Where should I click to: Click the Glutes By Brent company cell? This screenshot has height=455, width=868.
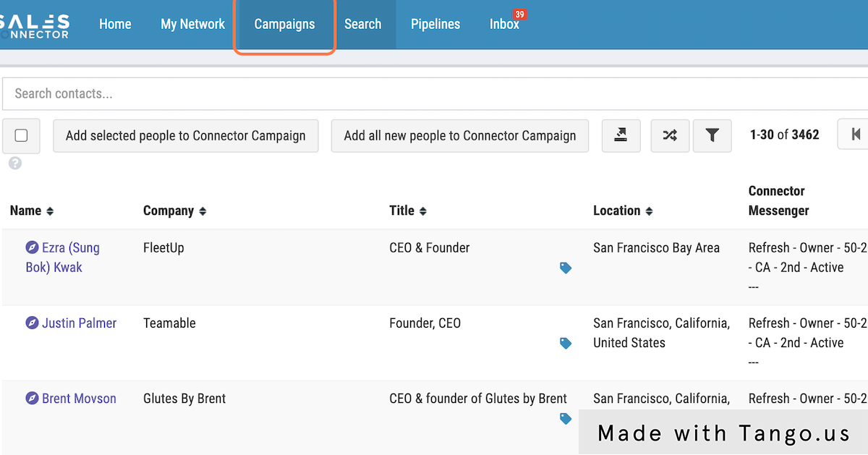(x=184, y=399)
